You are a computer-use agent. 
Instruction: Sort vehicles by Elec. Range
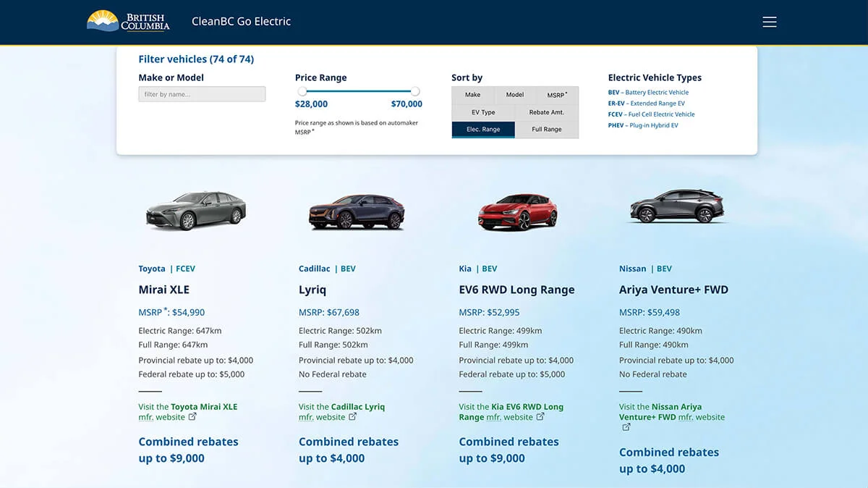pyautogui.click(x=483, y=130)
